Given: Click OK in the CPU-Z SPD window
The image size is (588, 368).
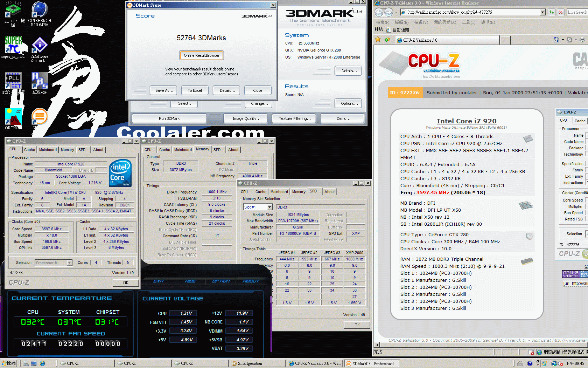Looking at the screenshot, I should (357, 325).
